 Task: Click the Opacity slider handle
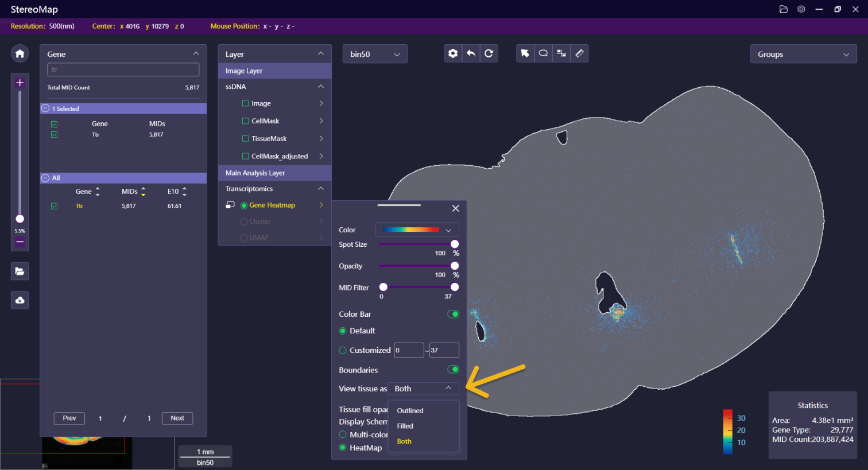(455, 266)
